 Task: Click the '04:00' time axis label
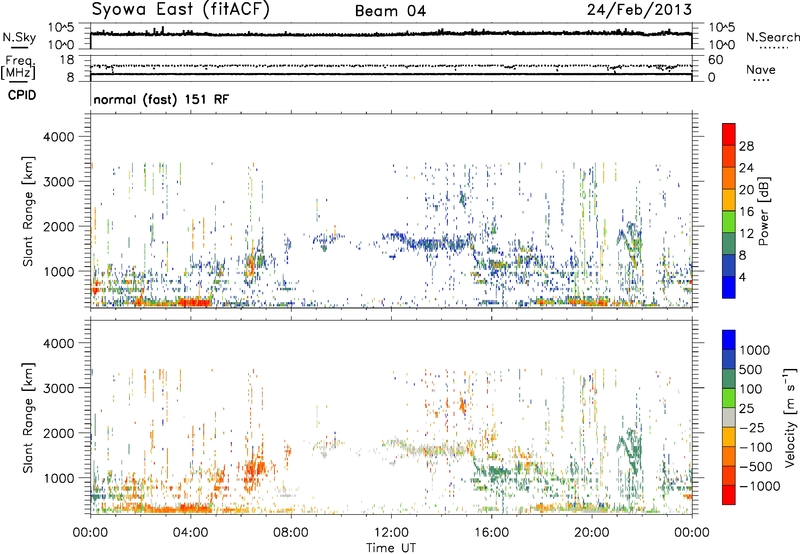190,533
